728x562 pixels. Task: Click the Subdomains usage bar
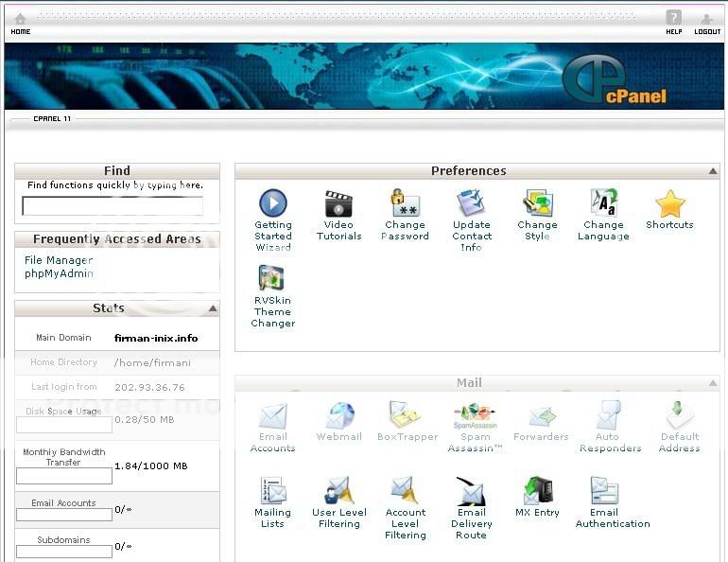pos(64,552)
